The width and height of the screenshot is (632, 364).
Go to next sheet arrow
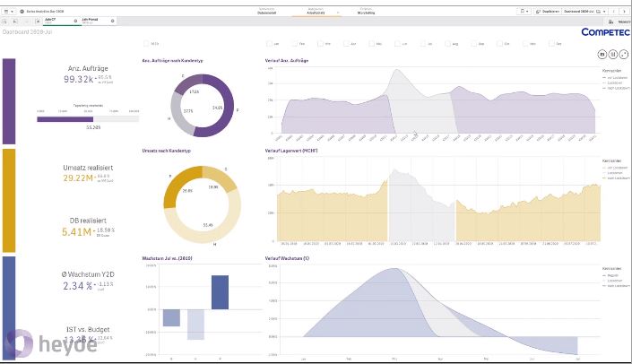(624, 12)
